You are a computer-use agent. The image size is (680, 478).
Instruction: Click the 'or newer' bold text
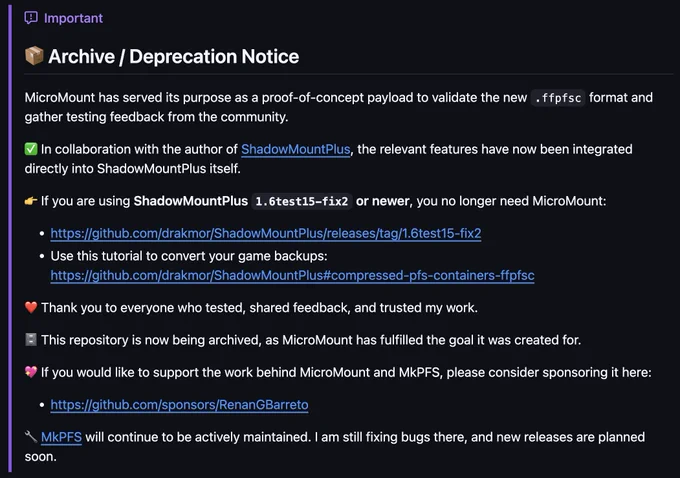tap(382, 201)
